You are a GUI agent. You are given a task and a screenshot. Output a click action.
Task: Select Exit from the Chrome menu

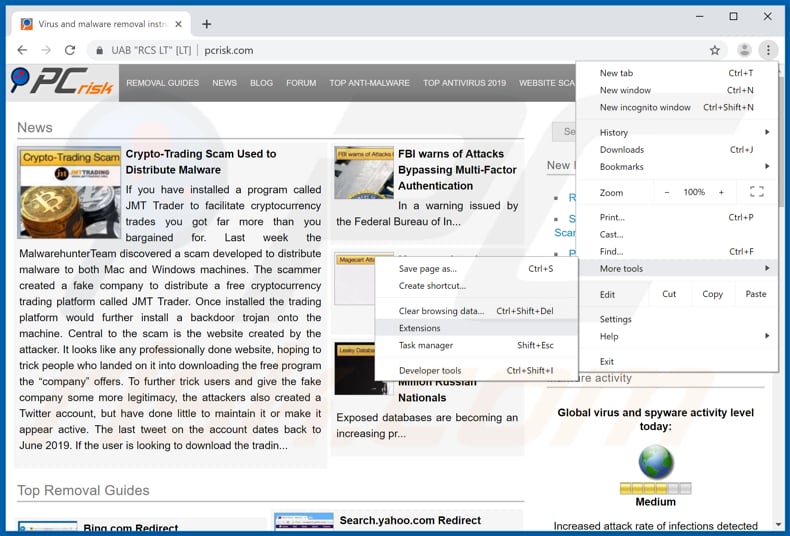coord(677,362)
